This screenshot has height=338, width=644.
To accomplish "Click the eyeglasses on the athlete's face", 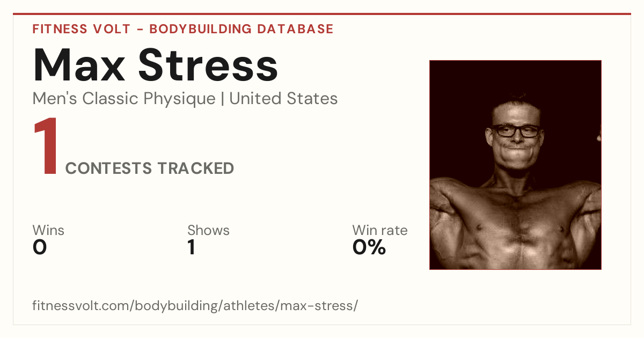I will pyautogui.click(x=516, y=130).
